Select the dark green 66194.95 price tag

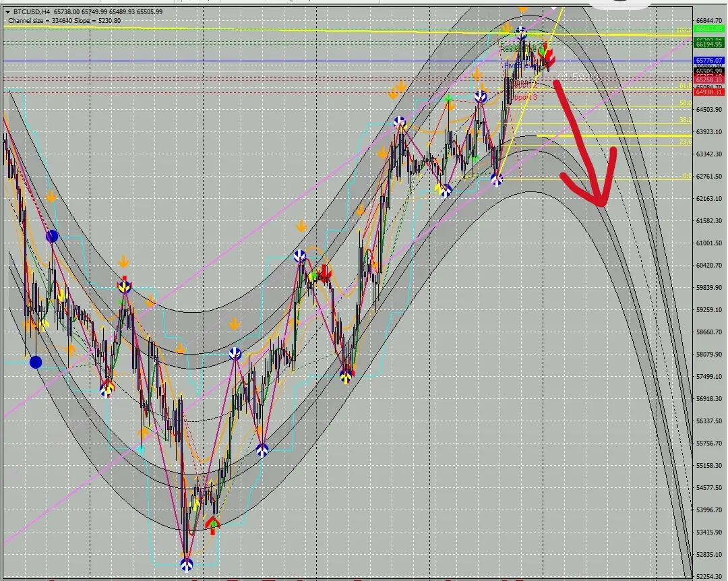708,44
